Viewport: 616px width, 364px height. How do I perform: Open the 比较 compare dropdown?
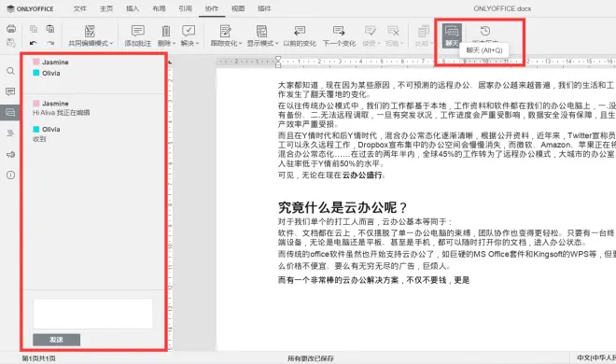424,35
